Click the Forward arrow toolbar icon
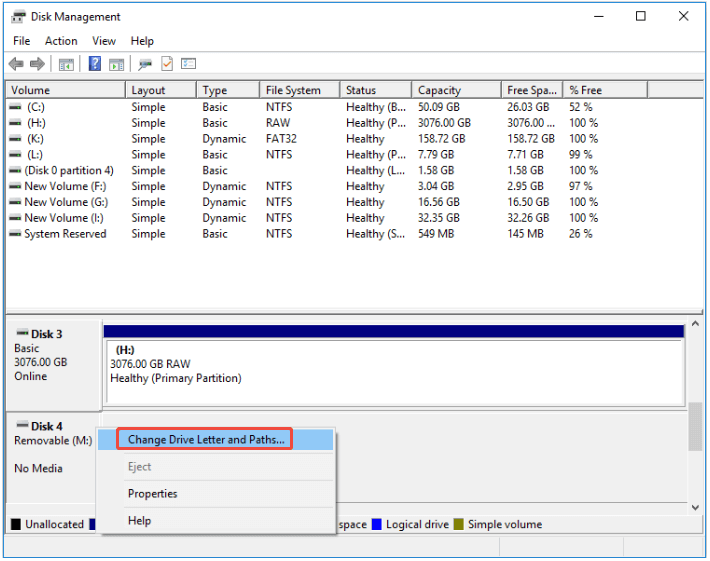This screenshot has width=710, height=561. [x=37, y=64]
